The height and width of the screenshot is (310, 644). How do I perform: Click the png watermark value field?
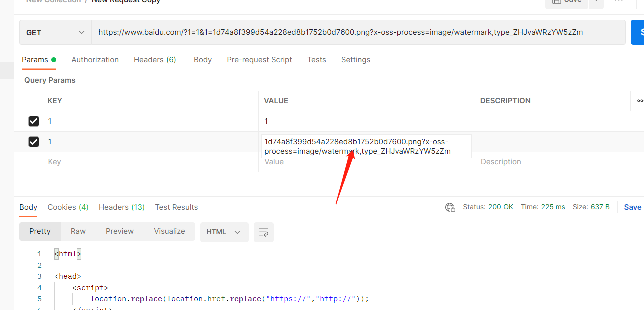(366, 146)
